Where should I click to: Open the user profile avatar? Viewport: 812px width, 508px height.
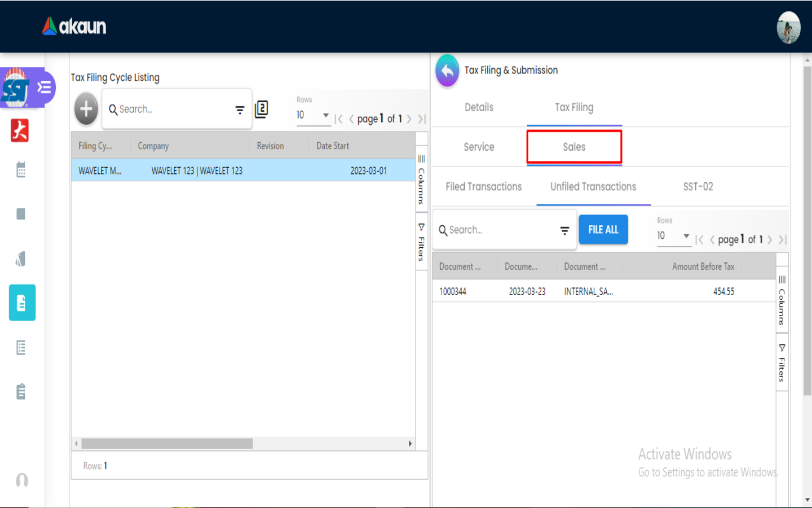(788, 27)
